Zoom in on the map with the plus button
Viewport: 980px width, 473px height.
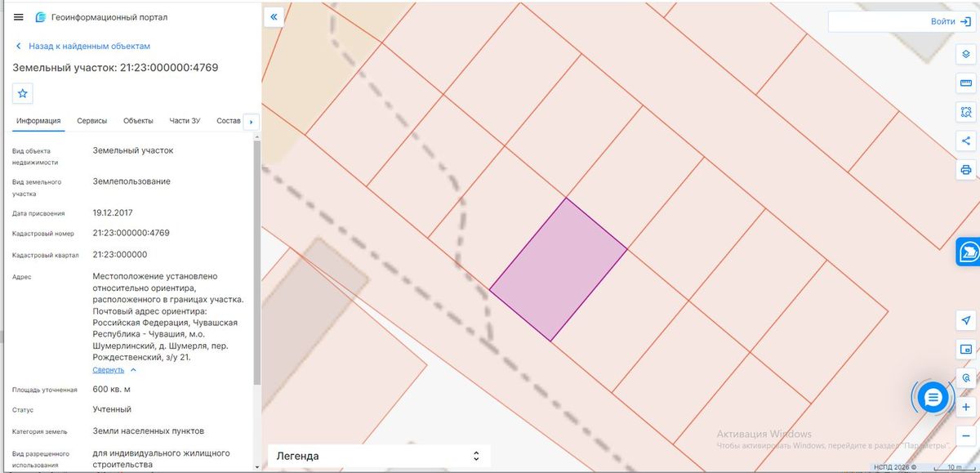click(x=966, y=407)
